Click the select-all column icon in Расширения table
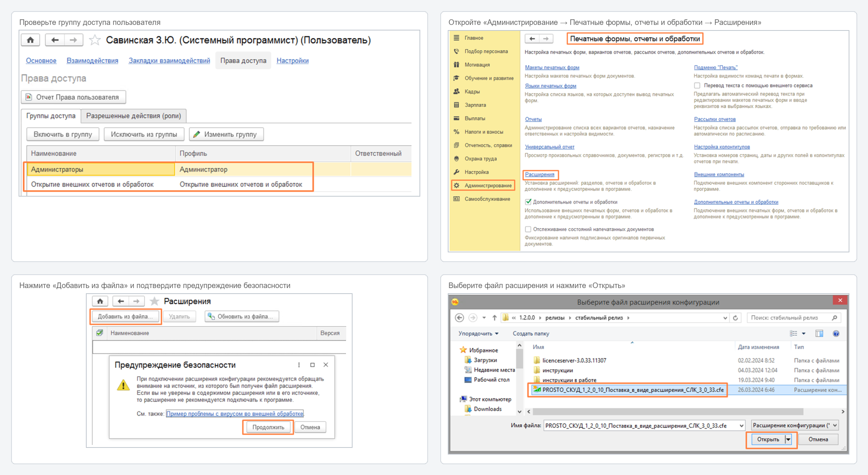 (x=99, y=333)
